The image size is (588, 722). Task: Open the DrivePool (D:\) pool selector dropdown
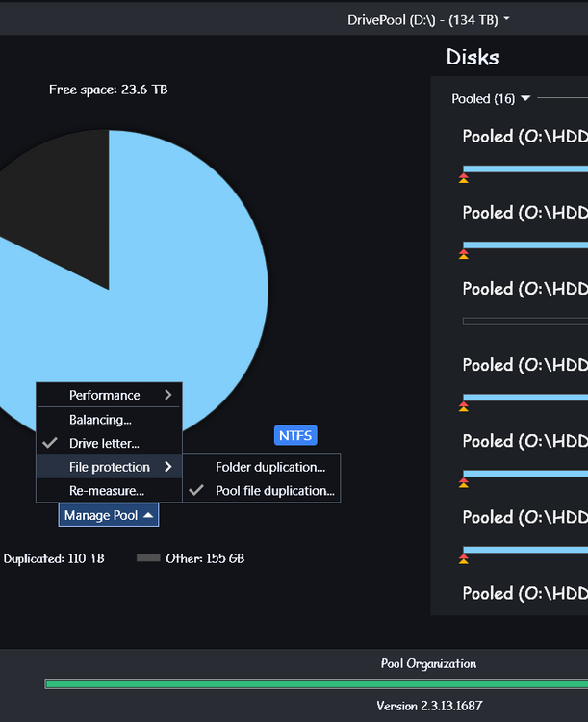coord(428,19)
